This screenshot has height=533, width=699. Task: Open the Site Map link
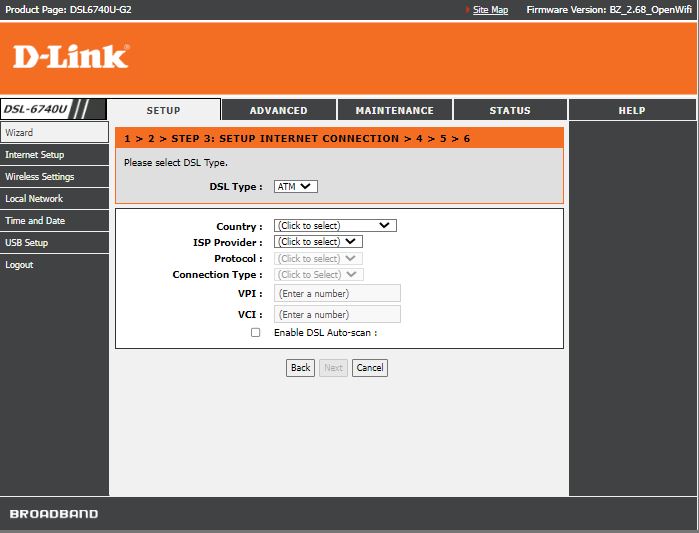(490, 10)
